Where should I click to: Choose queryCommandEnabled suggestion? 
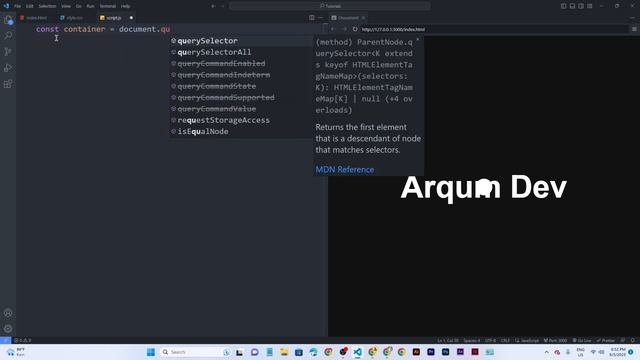[x=241, y=64]
